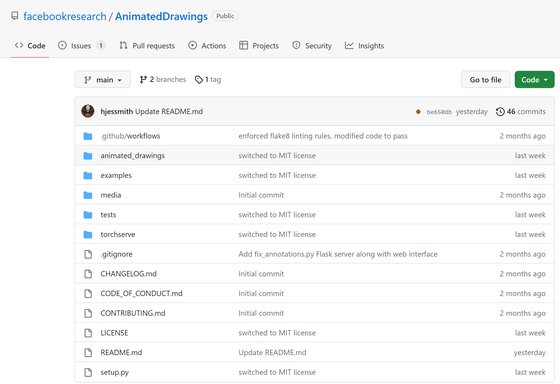View the 2 branches link
This screenshot has height=384, width=560.
(163, 79)
